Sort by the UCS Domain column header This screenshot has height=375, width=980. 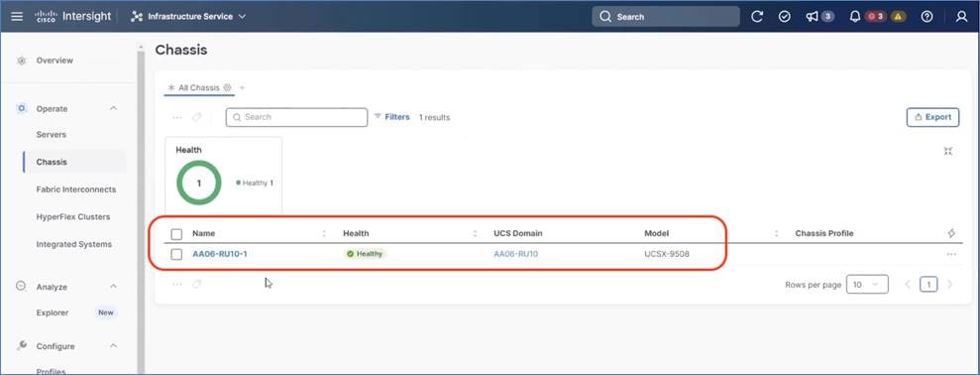pyautogui.click(x=518, y=233)
